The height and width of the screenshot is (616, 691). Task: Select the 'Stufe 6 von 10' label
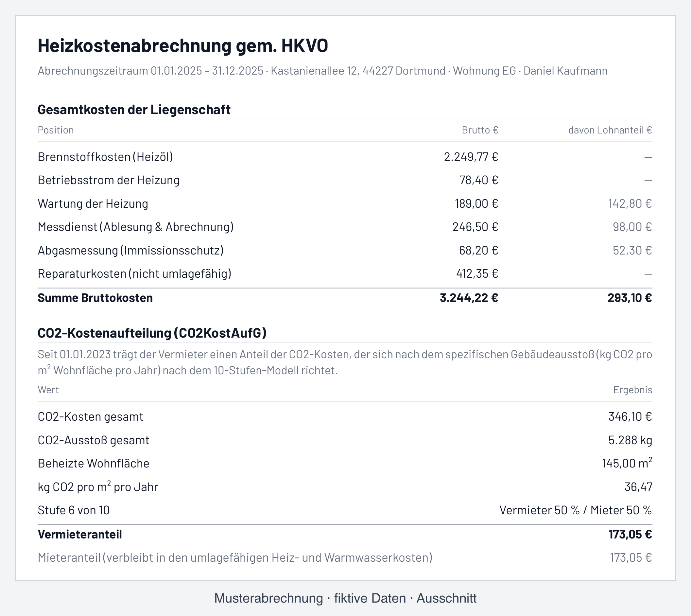coord(74,510)
